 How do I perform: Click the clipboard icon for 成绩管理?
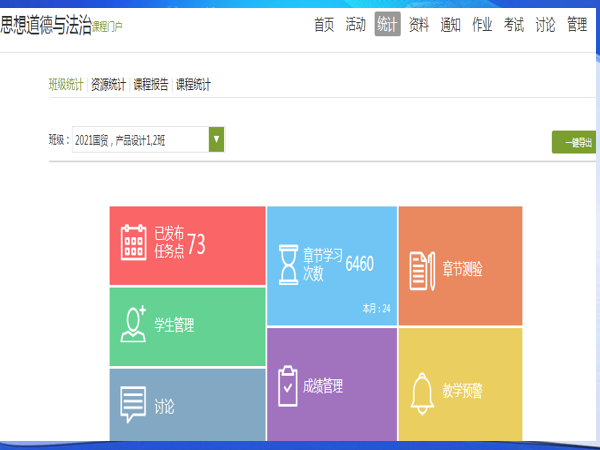click(x=288, y=385)
